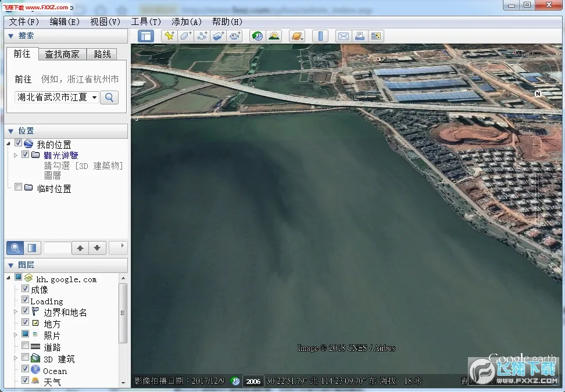
Task: Open the 觀光遊覽 link in places
Action: pyautogui.click(x=61, y=155)
